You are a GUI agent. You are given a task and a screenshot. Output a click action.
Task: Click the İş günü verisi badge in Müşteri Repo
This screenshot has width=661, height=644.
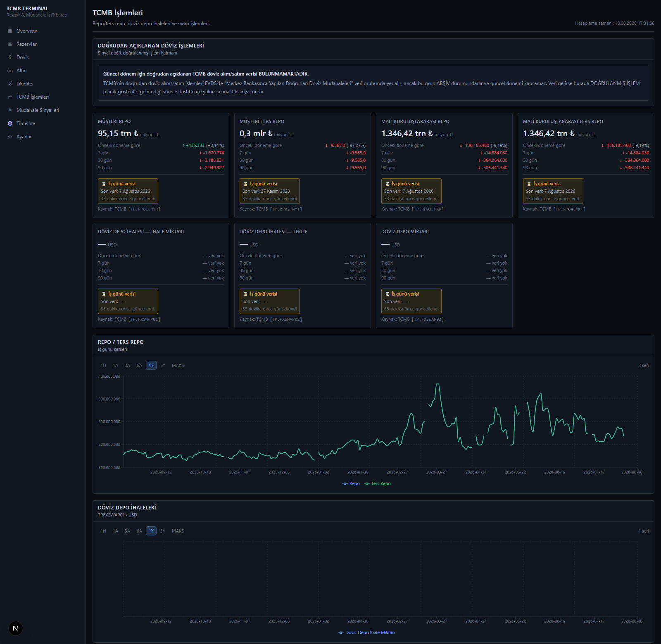click(x=128, y=191)
